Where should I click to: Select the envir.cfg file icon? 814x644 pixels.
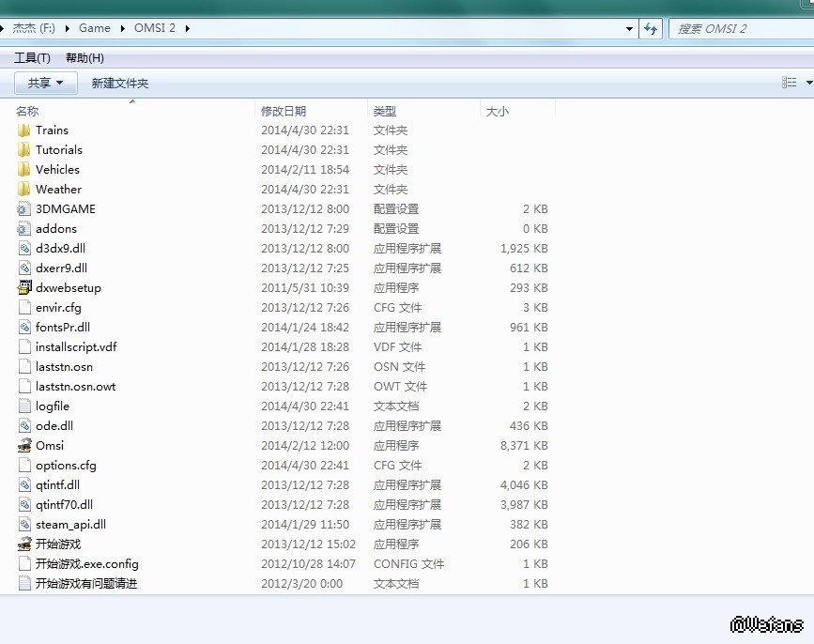[x=24, y=308]
